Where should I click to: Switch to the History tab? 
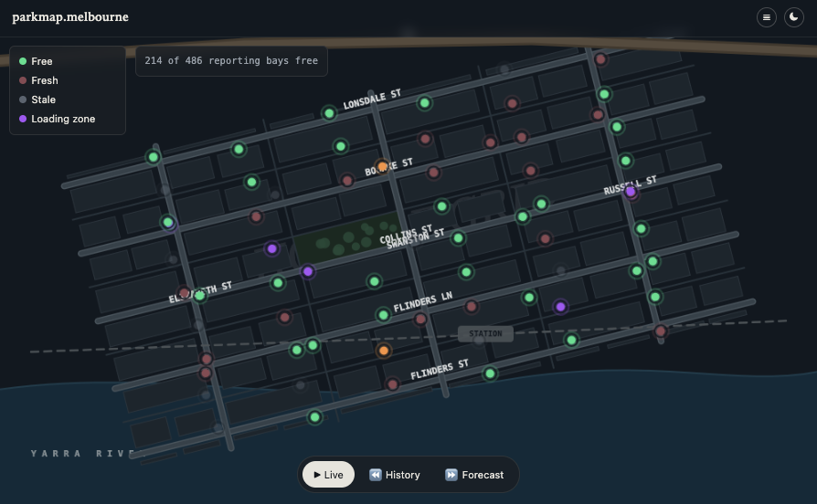(395, 474)
